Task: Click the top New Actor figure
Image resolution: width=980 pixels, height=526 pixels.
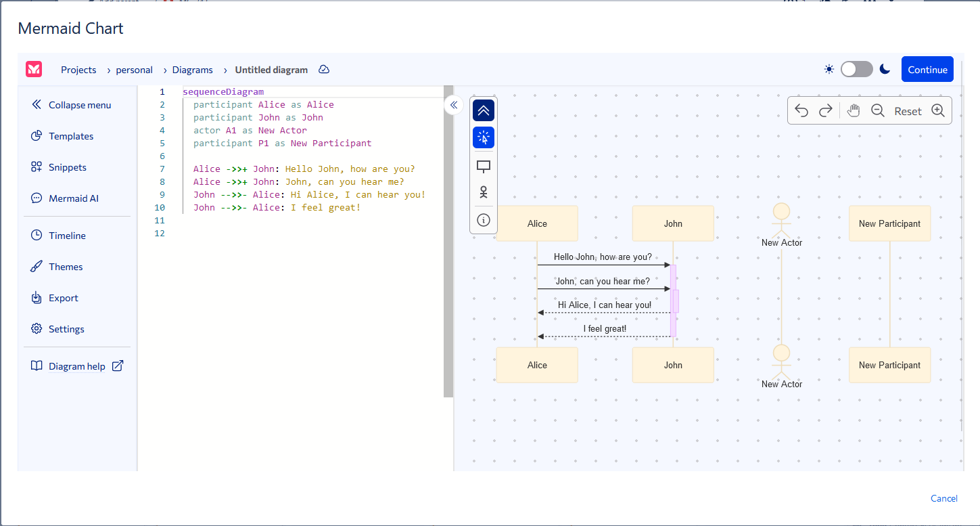Action: (782, 225)
